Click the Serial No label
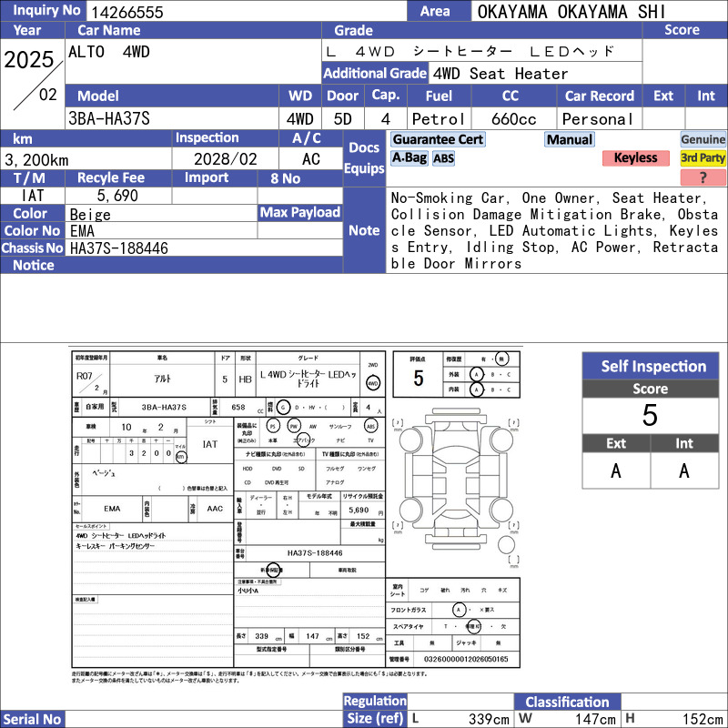 coord(32,719)
